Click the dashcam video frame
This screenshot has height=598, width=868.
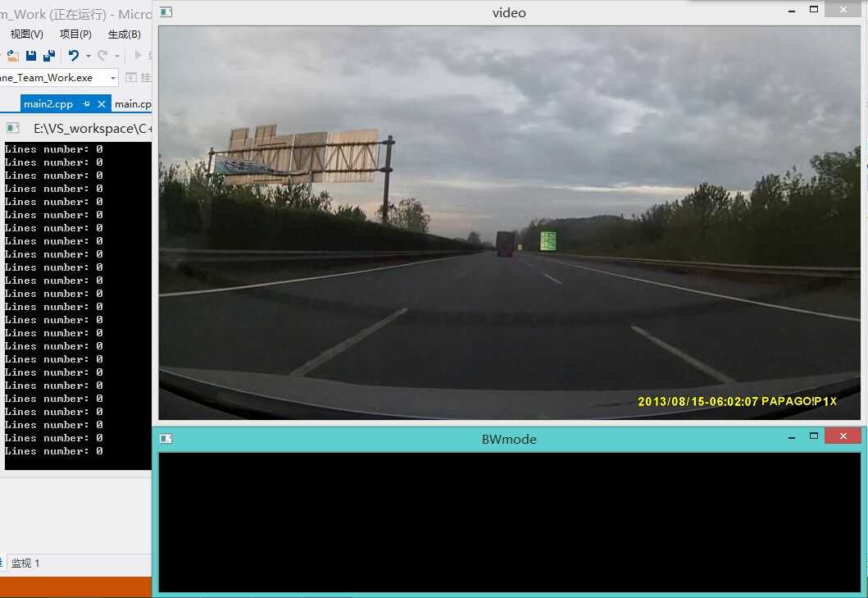pyautogui.click(x=509, y=223)
